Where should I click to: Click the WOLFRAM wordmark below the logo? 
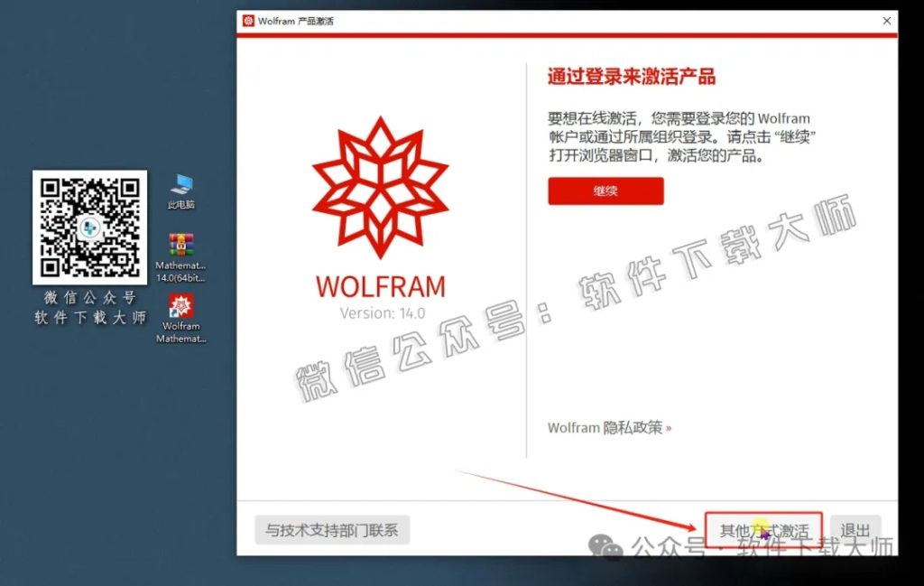[381, 286]
